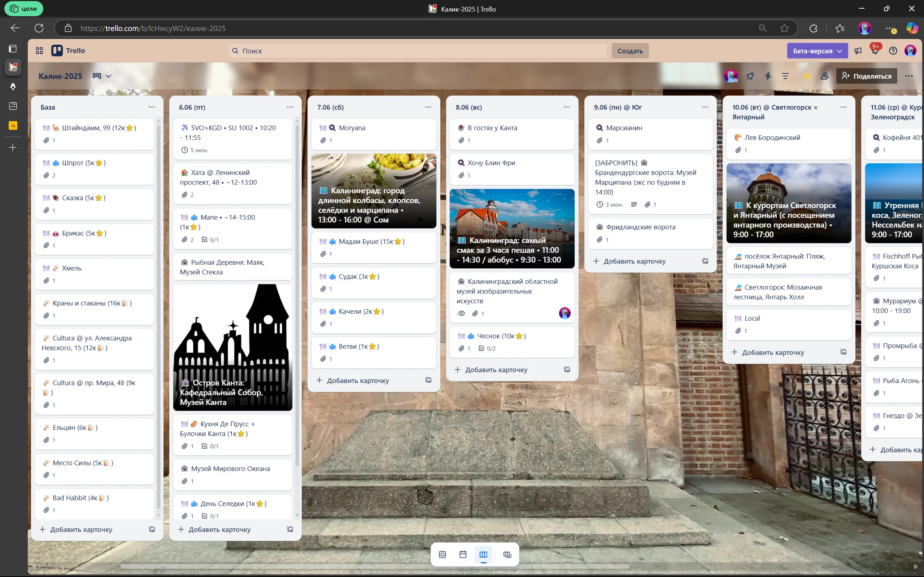Toggle the eye watch icon on Калининградский областной музей card
924x577 pixels.
[462, 313]
